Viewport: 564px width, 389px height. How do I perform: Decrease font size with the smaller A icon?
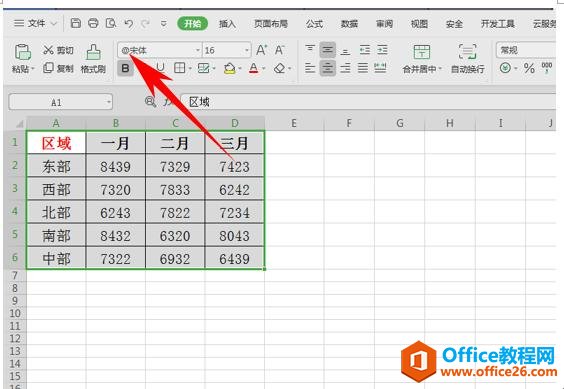click(x=279, y=50)
